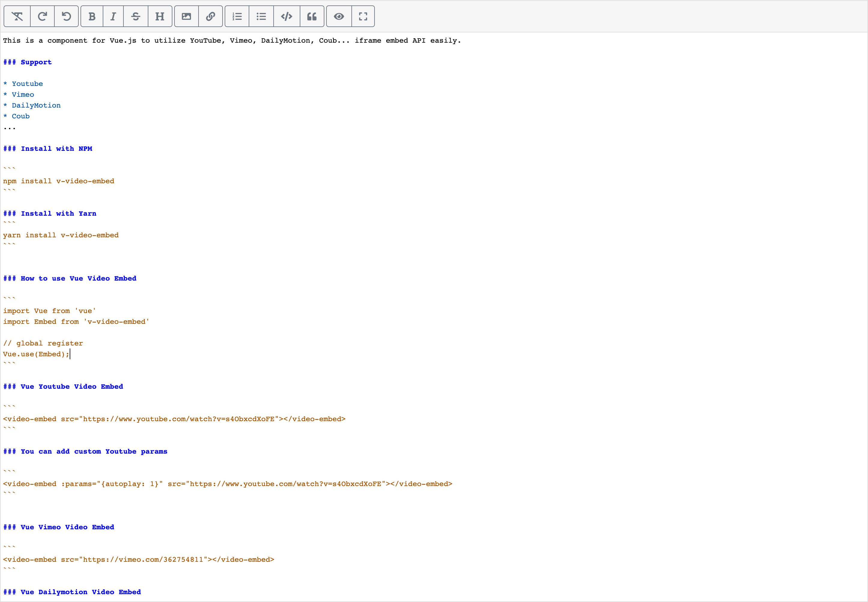The image size is (868, 602).
Task: Apply strikethrough formatting
Action: [136, 16]
